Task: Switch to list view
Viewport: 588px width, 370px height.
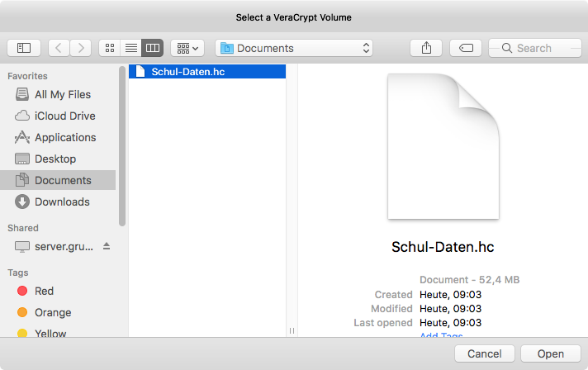Action: [x=130, y=48]
